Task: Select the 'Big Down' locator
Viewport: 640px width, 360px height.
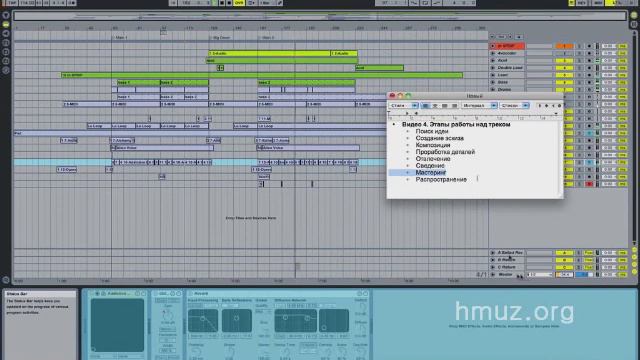Action: [x=220, y=38]
